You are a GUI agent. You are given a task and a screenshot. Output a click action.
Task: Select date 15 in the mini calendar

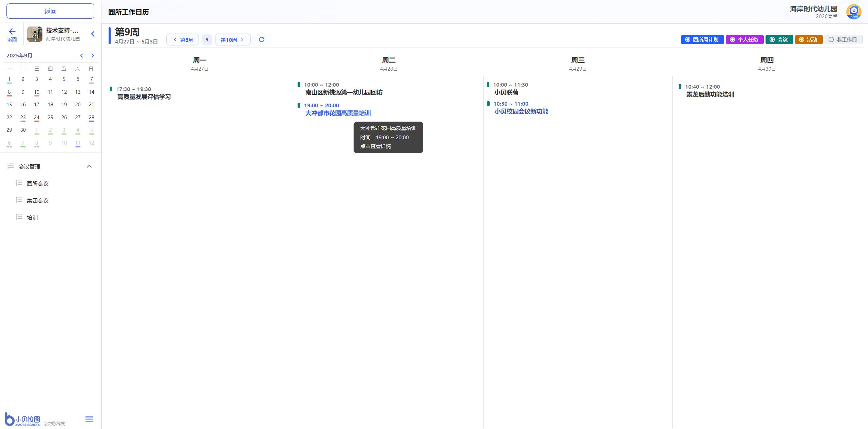(x=9, y=105)
